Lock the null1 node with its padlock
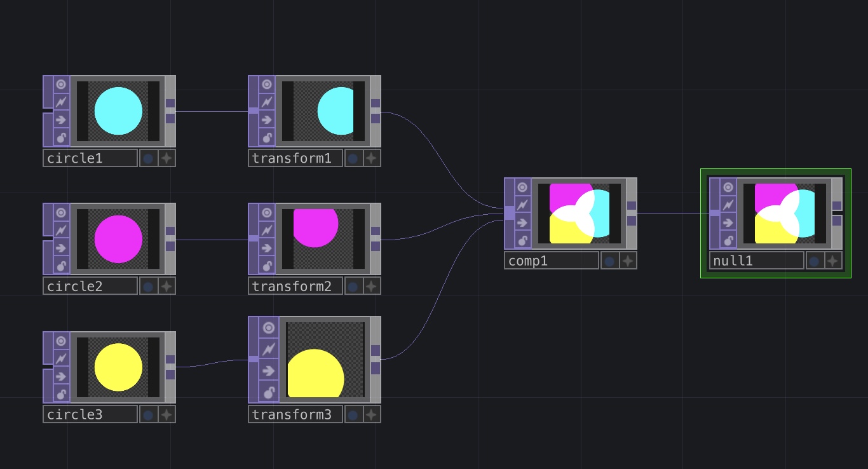Viewport: 868px width, 469px height. click(728, 240)
